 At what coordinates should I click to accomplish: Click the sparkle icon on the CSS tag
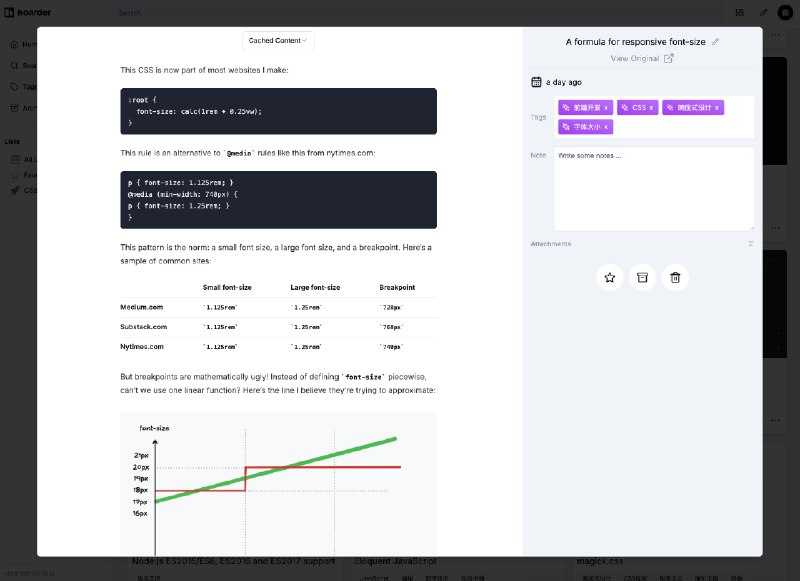click(x=626, y=107)
